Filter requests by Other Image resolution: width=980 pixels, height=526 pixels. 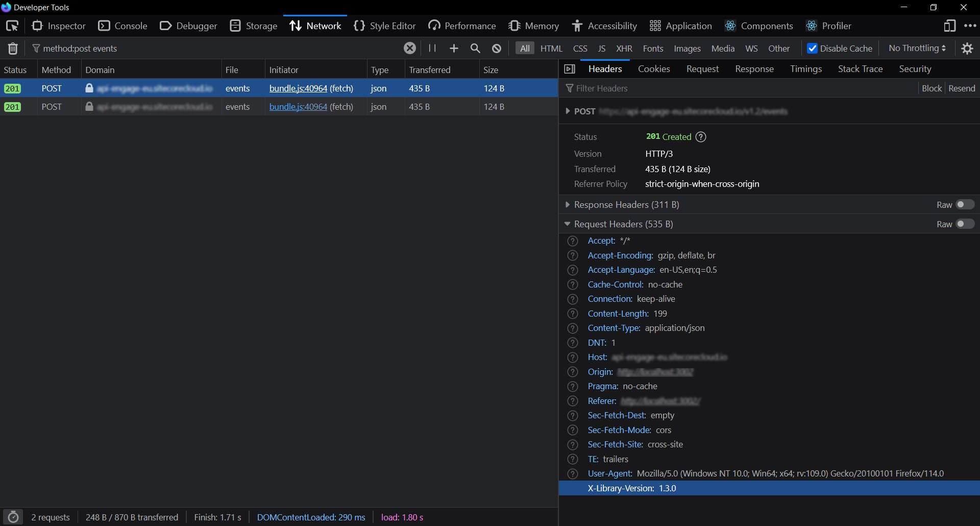[779, 48]
